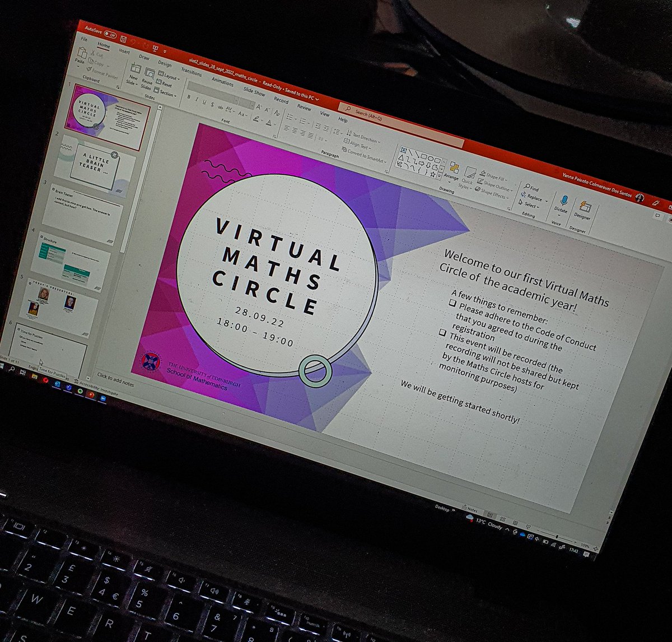The width and height of the screenshot is (672, 642).
Task: Justify text in the Paragraph group
Action: (310, 135)
